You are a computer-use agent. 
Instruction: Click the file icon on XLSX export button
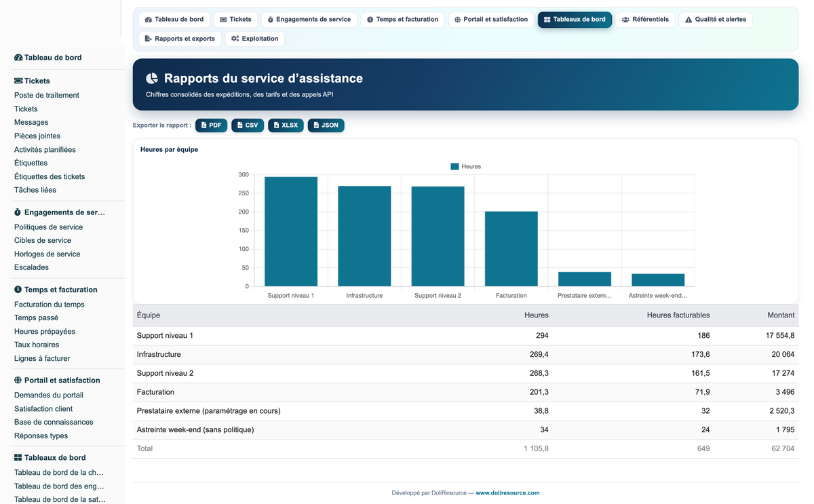click(277, 125)
